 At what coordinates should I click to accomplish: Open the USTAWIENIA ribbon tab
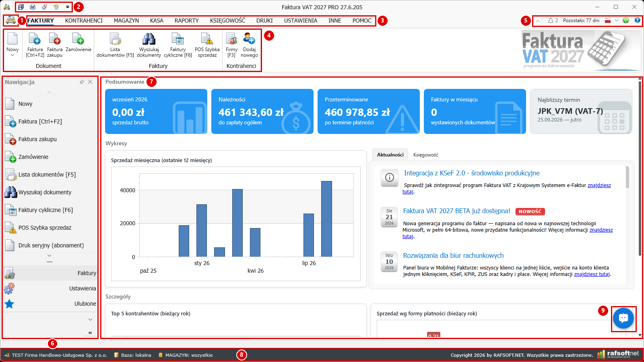tap(301, 21)
